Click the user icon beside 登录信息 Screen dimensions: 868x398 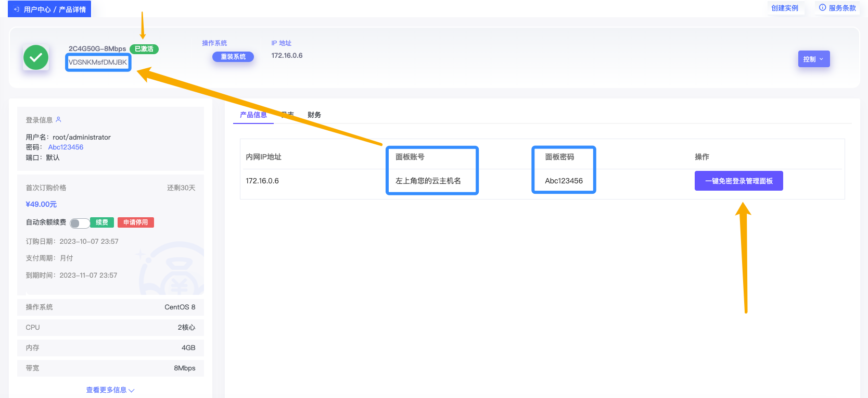pos(59,119)
